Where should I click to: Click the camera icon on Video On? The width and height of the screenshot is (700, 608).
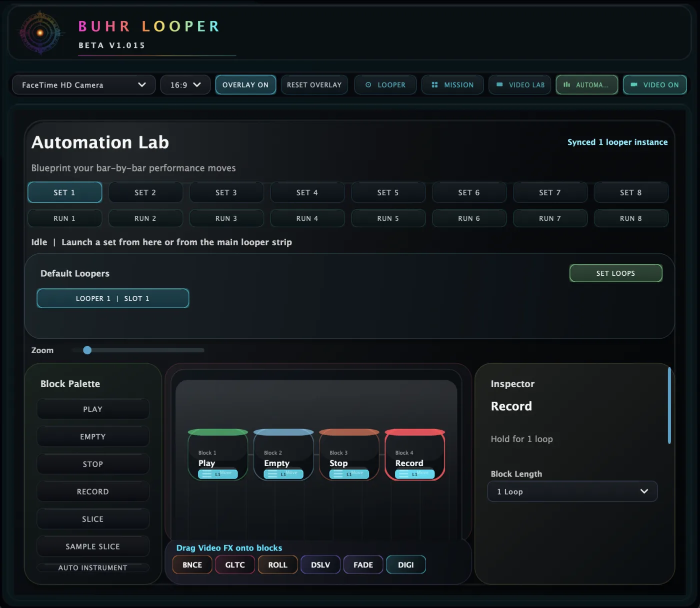[634, 85]
